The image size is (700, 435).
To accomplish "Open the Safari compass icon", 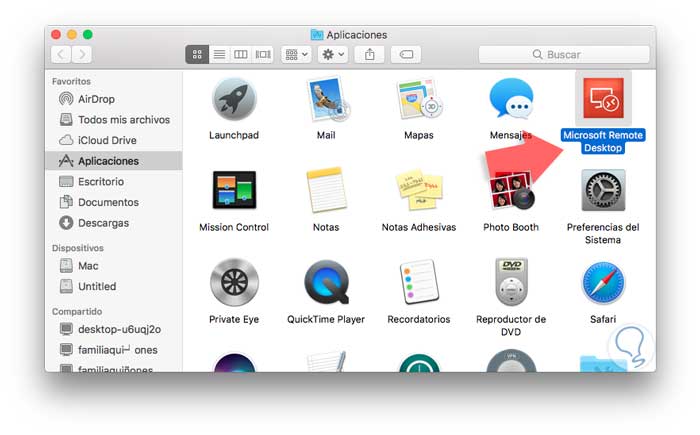I will click(603, 282).
